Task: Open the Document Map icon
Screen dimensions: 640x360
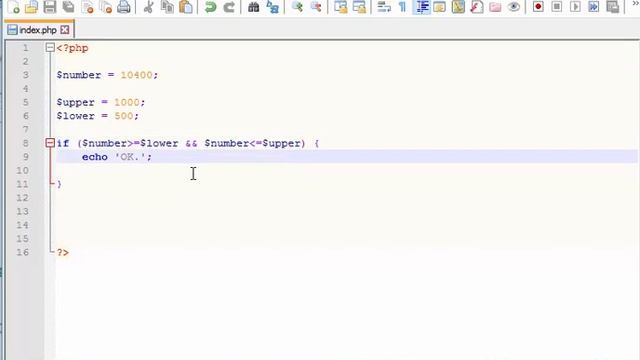Action: tap(458, 7)
